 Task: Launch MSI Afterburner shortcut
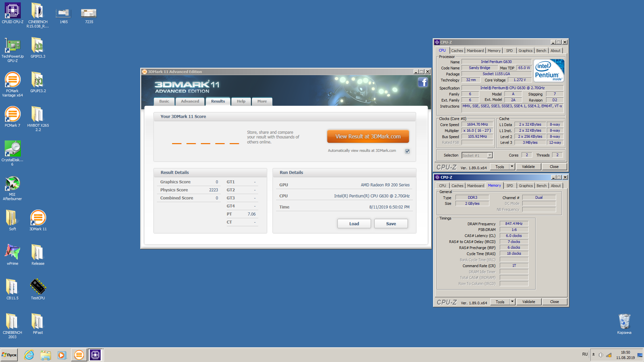pos(12,188)
